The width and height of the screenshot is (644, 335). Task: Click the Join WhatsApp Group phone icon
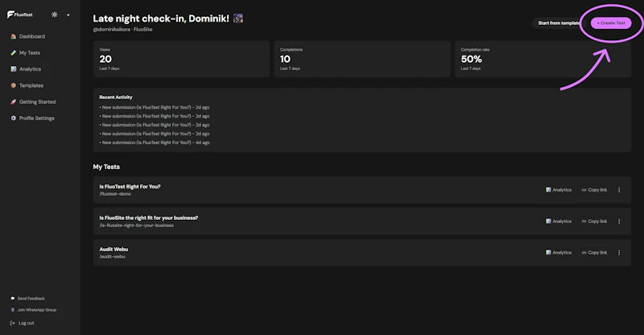click(x=12, y=310)
